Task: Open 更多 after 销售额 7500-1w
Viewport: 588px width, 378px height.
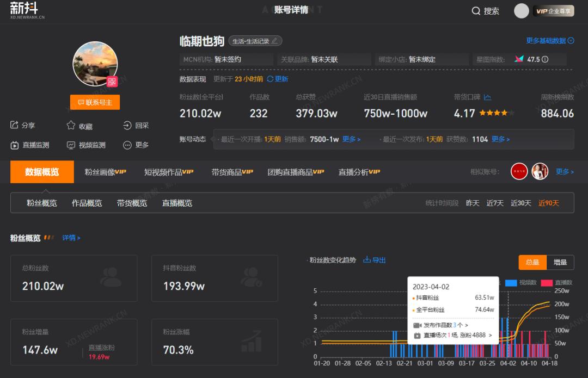Action: click(x=351, y=139)
